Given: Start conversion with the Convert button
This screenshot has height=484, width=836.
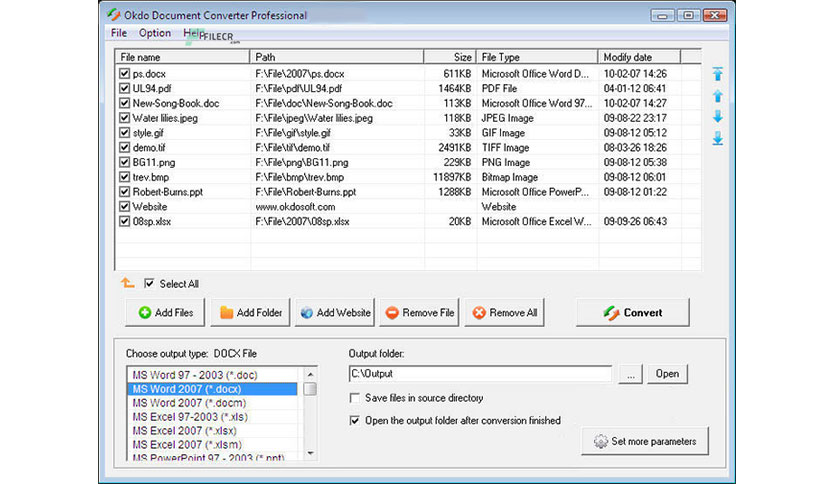Looking at the screenshot, I should click(632, 313).
